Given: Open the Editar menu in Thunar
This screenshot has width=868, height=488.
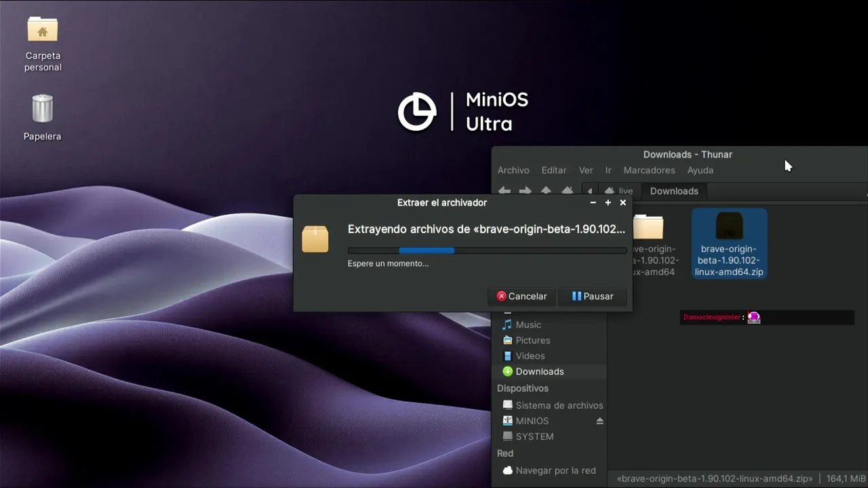Looking at the screenshot, I should point(554,170).
